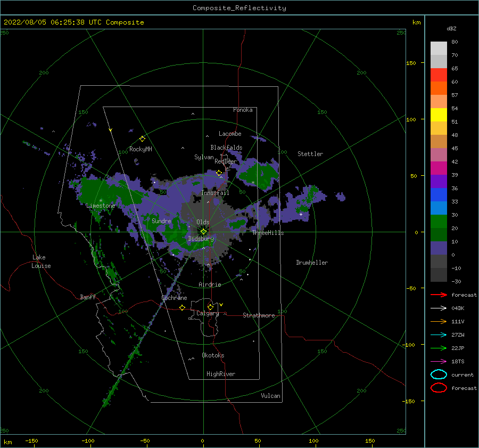Click the Stettler town label
479x448 pixels.
[310, 154]
